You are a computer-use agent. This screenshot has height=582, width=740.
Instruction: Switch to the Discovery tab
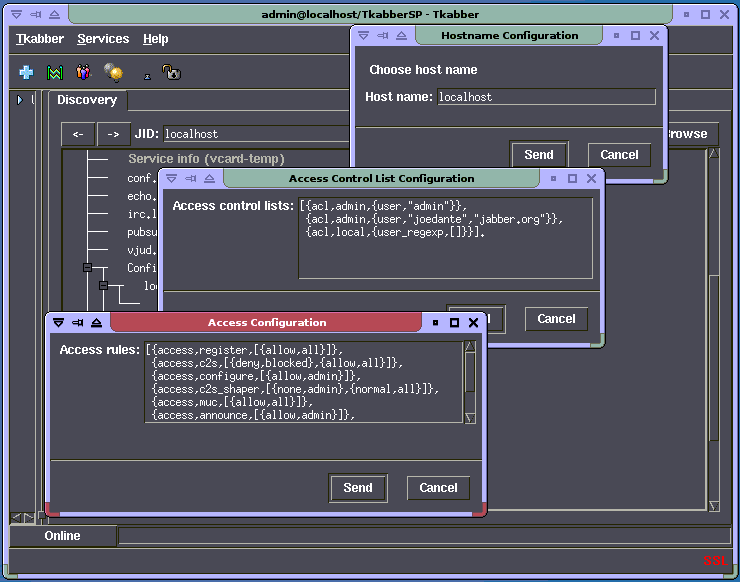86,100
